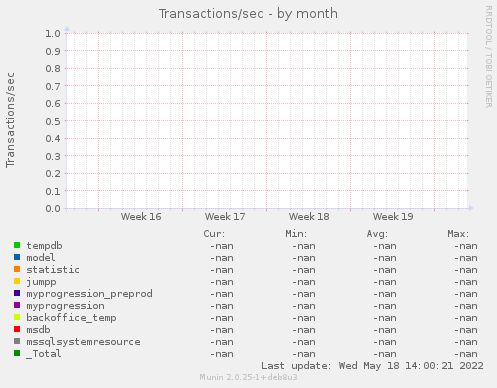The width and height of the screenshot is (497, 388).
Task: Click the 0.8 y-axis value
Action: [53, 68]
